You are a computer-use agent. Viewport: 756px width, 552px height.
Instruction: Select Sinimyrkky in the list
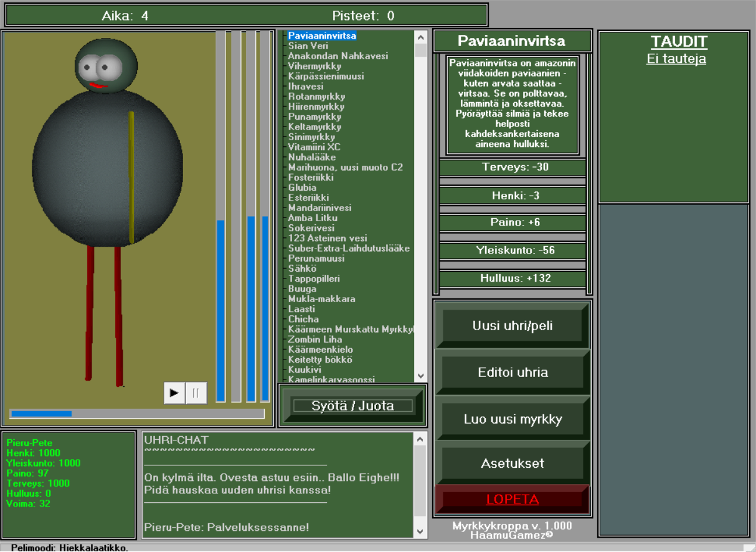311,137
